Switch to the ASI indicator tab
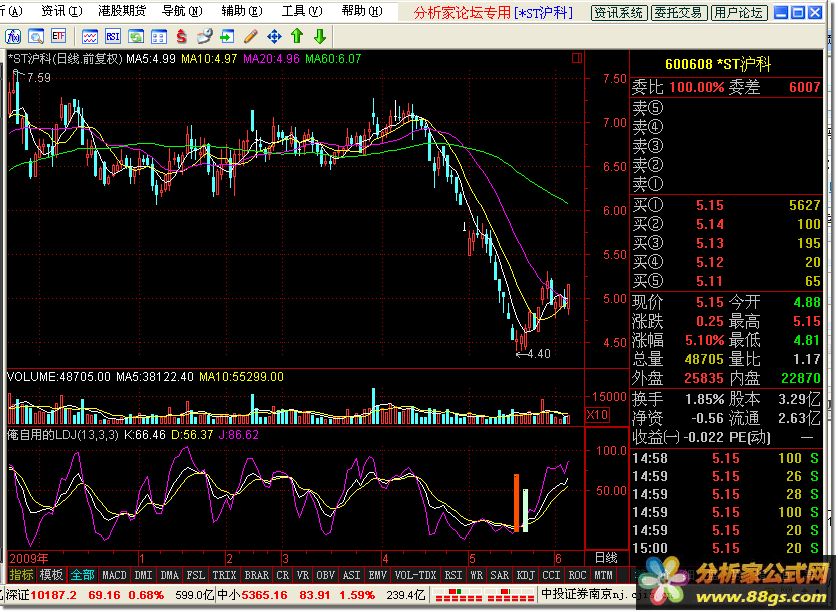838x612 pixels. [x=352, y=576]
